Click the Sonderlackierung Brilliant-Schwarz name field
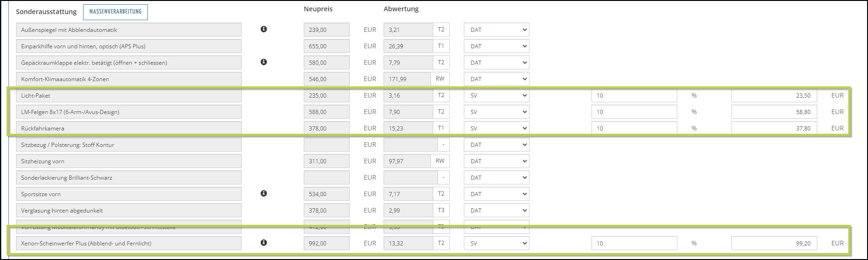This screenshot has width=868, height=260. coord(129,177)
